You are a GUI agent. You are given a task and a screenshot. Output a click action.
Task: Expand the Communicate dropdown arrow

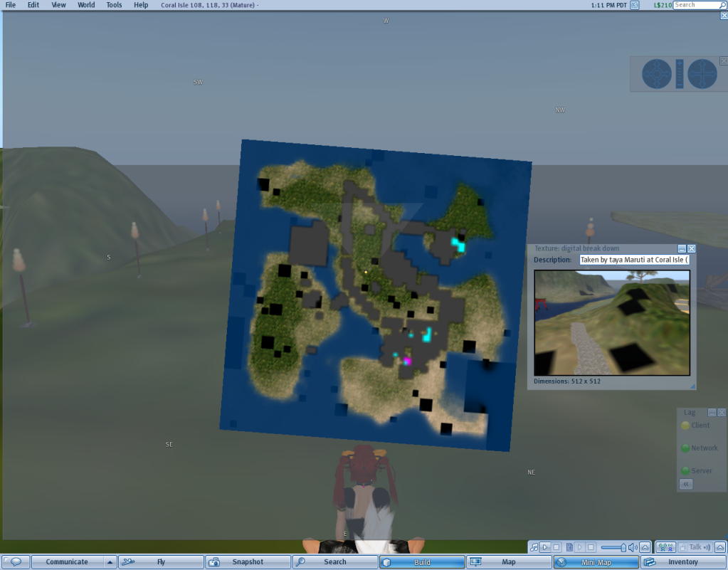[110, 562]
